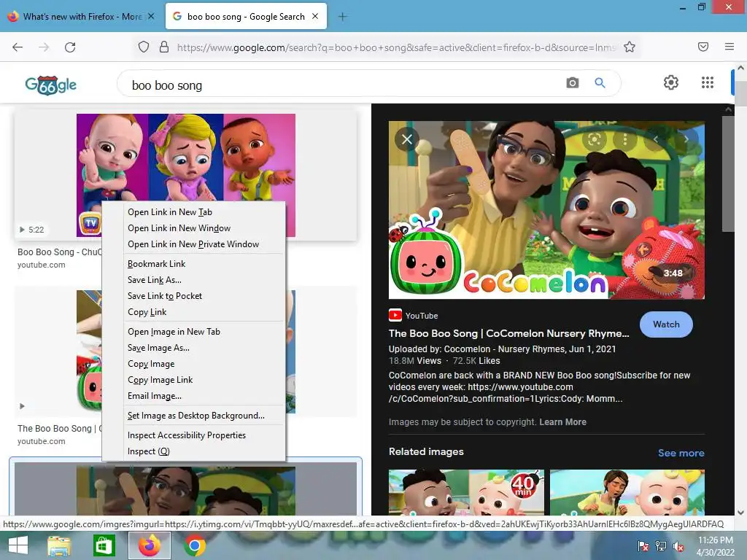Image resolution: width=747 pixels, height=560 pixels.
Task: Click the blue magnifier search icon
Action: coord(600,83)
